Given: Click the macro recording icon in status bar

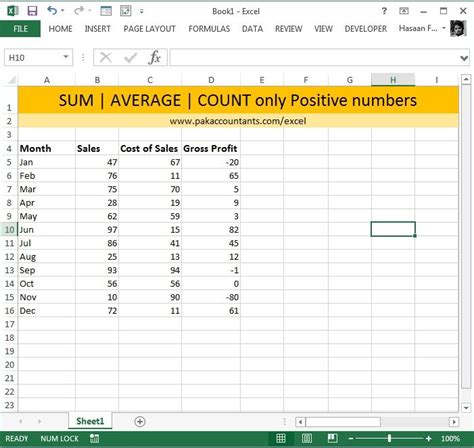Looking at the screenshot, I should tap(94, 438).
